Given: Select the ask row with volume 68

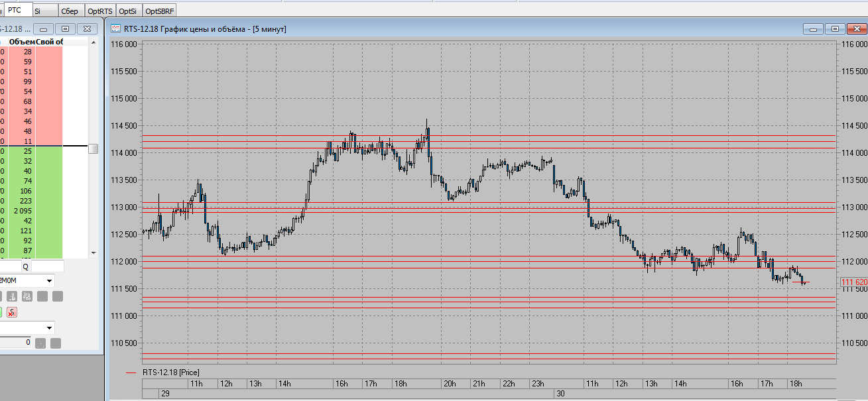Looking at the screenshot, I should tap(31, 101).
